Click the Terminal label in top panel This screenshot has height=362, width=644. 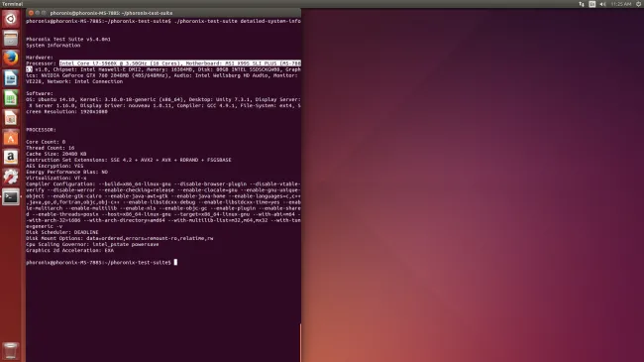coord(12,4)
